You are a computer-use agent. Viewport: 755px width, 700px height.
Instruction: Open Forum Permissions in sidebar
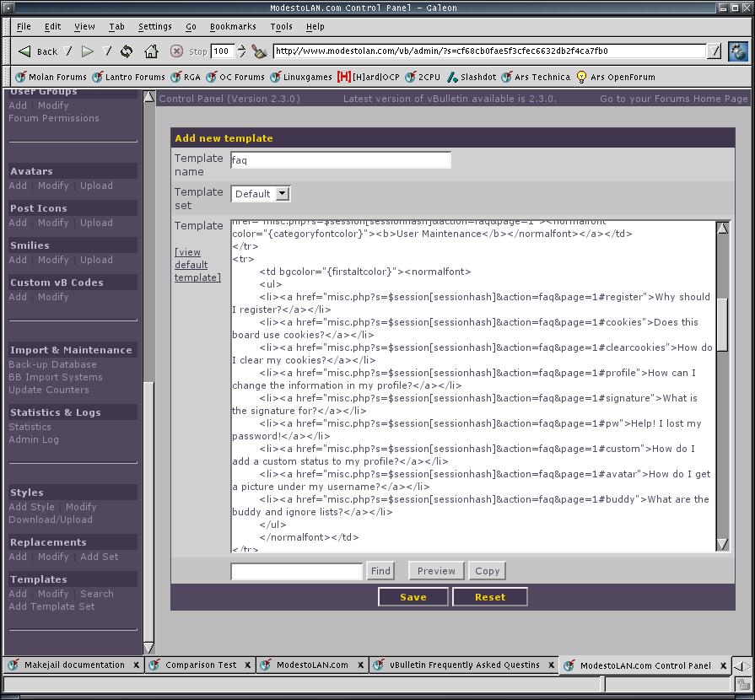pos(54,118)
